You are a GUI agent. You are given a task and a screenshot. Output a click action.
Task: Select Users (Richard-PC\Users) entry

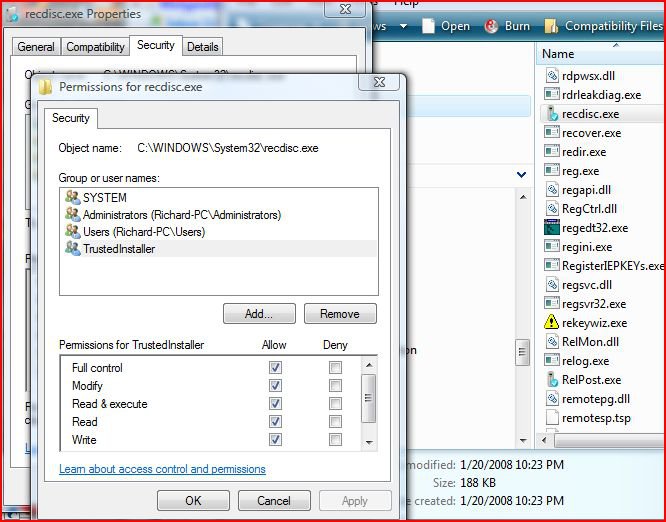pos(218,231)
